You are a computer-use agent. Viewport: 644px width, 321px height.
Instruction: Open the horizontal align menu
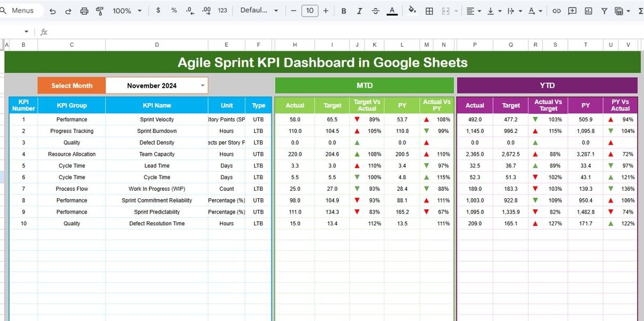click(x=473, y=11)
